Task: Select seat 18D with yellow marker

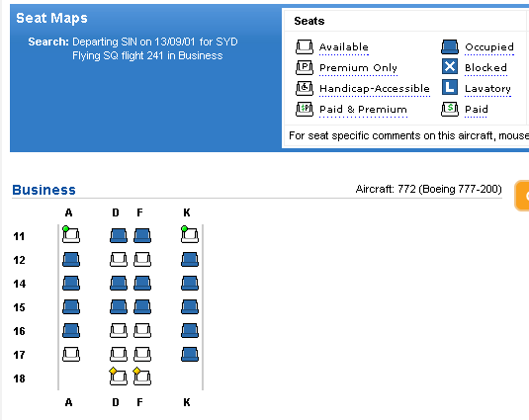Action: (x=118, y=377)
